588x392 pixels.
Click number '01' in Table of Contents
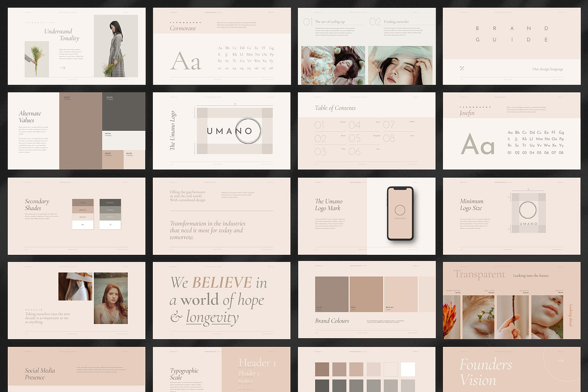point(319,125)
